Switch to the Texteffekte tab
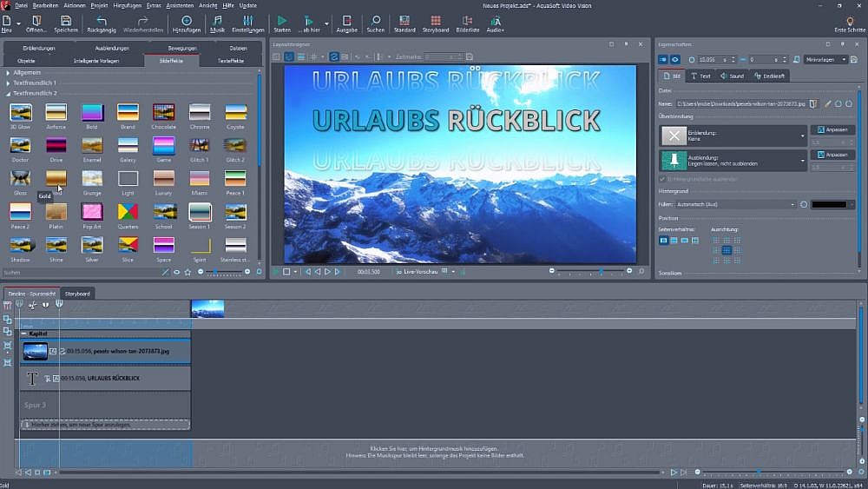The height and width of the screenshot is (489, 868). (231, 61)
